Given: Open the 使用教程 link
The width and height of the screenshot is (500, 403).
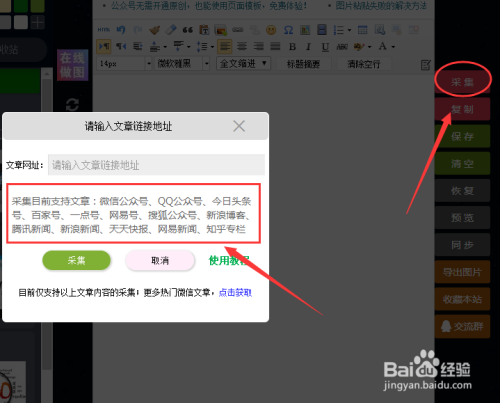Looking at the screenshot, I should point(229,260).
